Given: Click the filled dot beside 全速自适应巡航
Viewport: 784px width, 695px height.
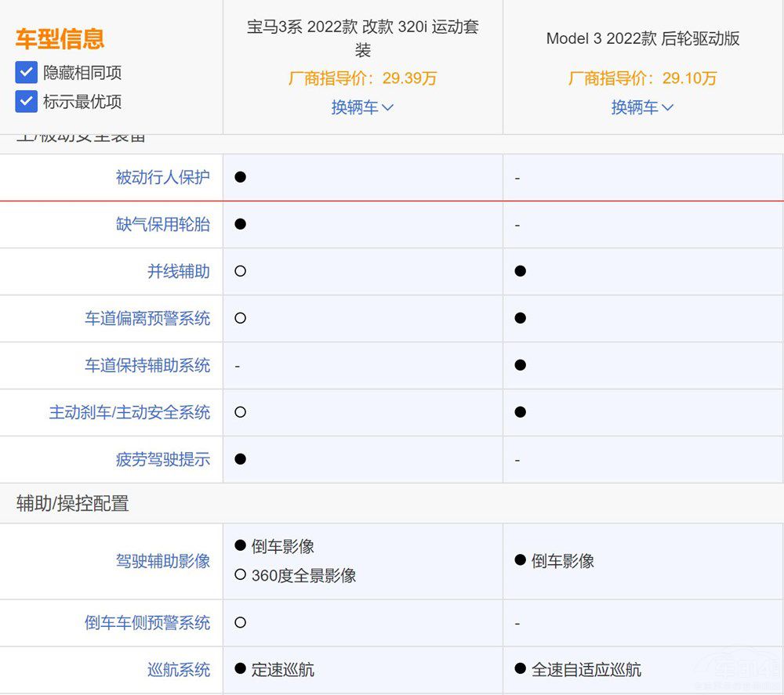Looking at the screenshot, I should [x=521, y=669].
